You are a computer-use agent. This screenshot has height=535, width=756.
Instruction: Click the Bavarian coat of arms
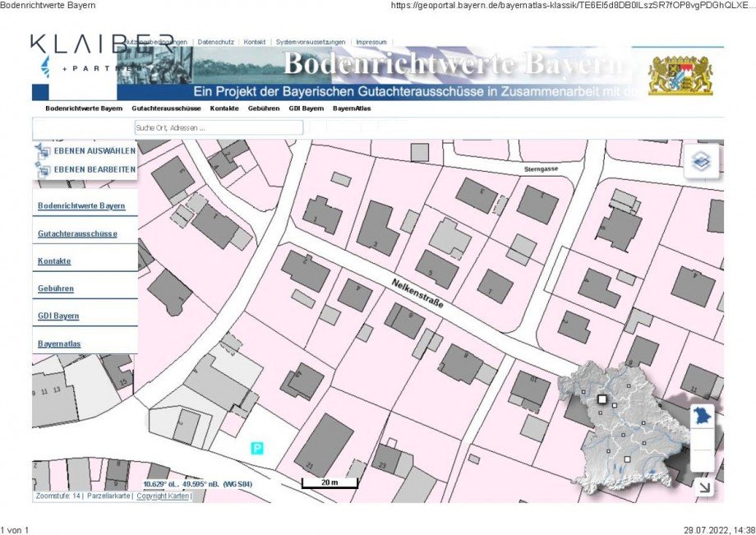click(x=680, y=75)
